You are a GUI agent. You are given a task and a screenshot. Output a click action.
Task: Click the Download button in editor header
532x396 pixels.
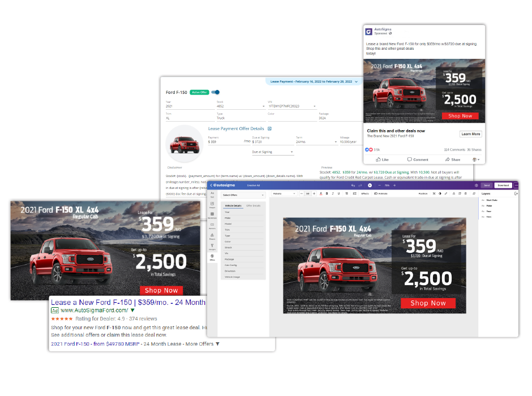[x=503, y=186]
